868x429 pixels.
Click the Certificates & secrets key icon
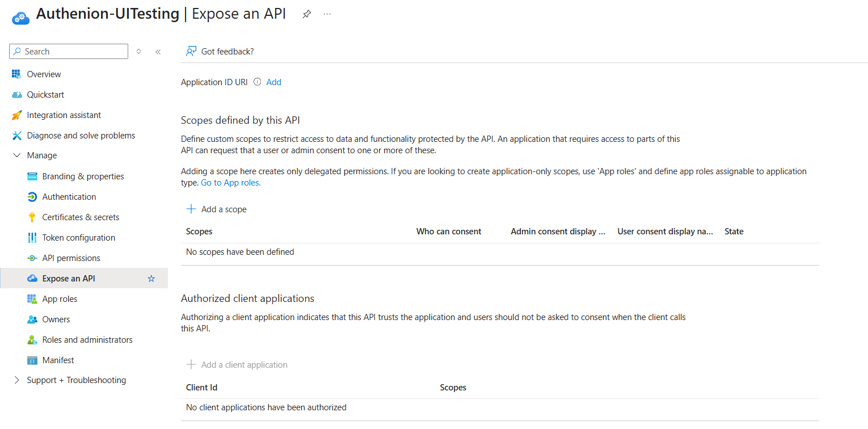(32, 217)
